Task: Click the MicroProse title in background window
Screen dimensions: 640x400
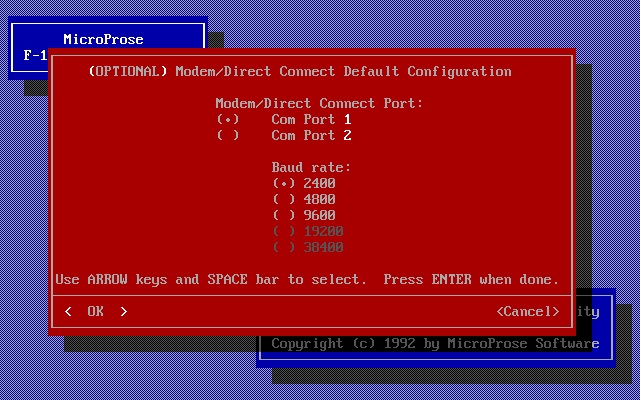Action: click(103, 39)
